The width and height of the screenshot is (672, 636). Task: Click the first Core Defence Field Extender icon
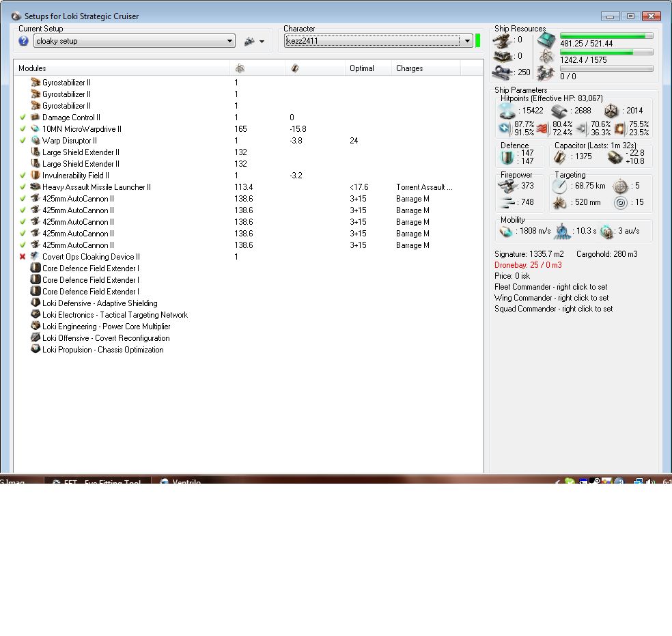[x=36, y=268]
